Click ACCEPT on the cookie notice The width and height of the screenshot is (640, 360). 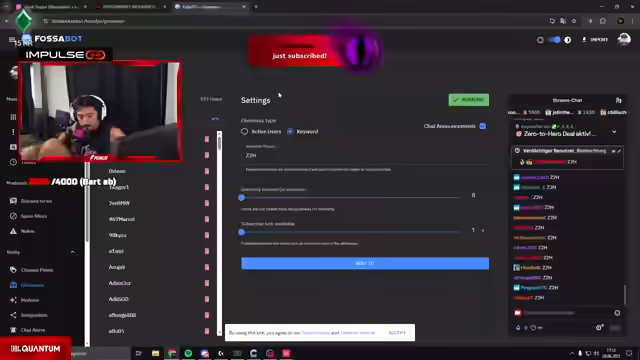pos(397,333)
